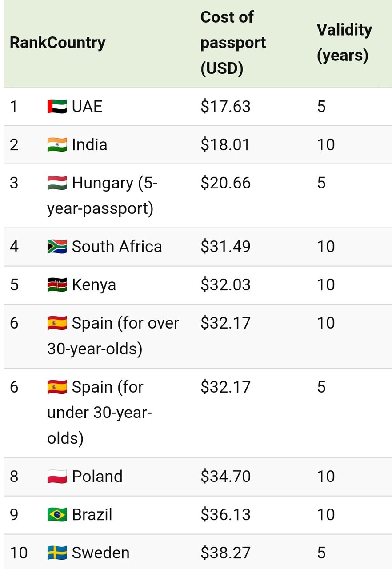
Task: Click Spain flag in under 30-year-olds row
Action: pos(57,387)
